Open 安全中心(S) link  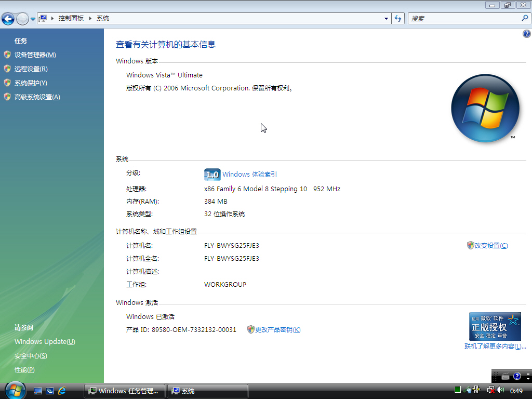click(31, 355)
